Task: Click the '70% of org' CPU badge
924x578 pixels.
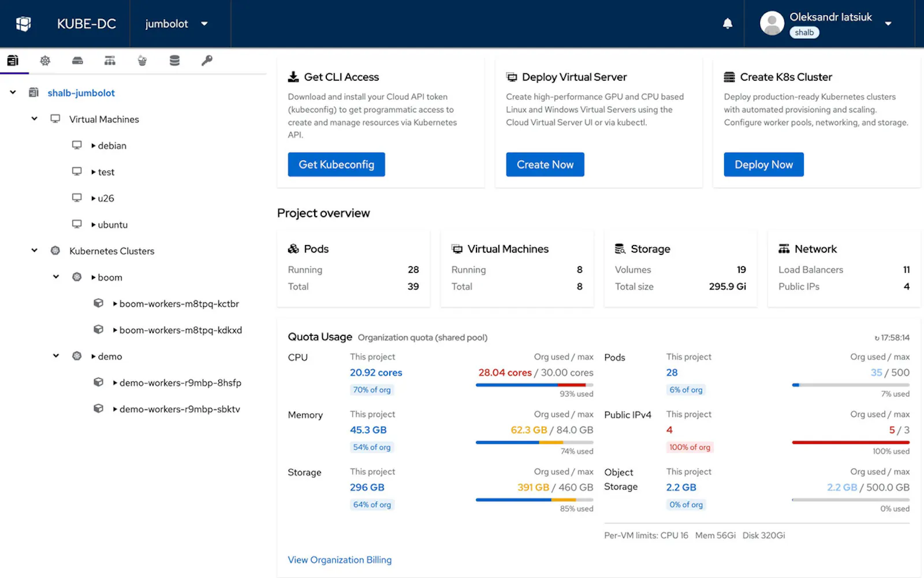Action: click(372, 390)
